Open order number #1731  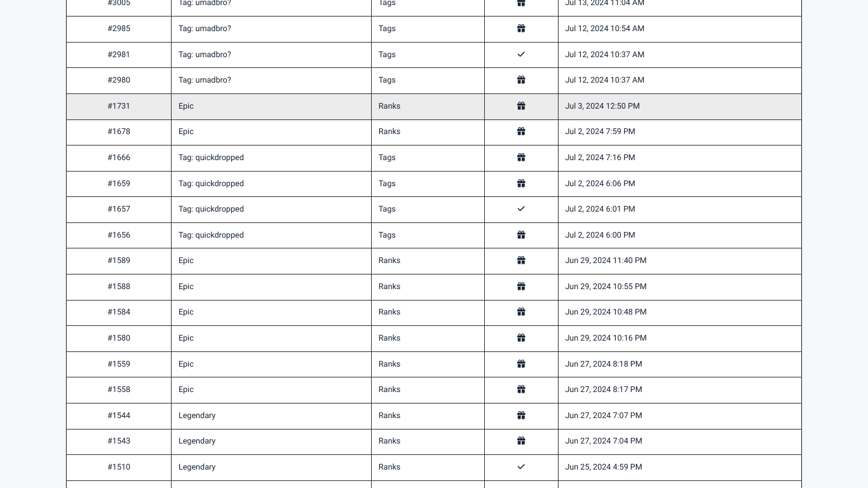pyautogui.click(x=119, y=106)
